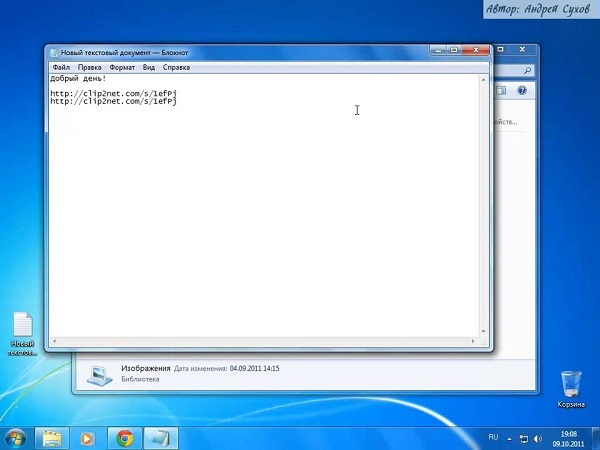This screenshot has width=600, height=450.
Task: Click the vertical scrollbar up arrow in Notepad
Action: tap(483, 80)
